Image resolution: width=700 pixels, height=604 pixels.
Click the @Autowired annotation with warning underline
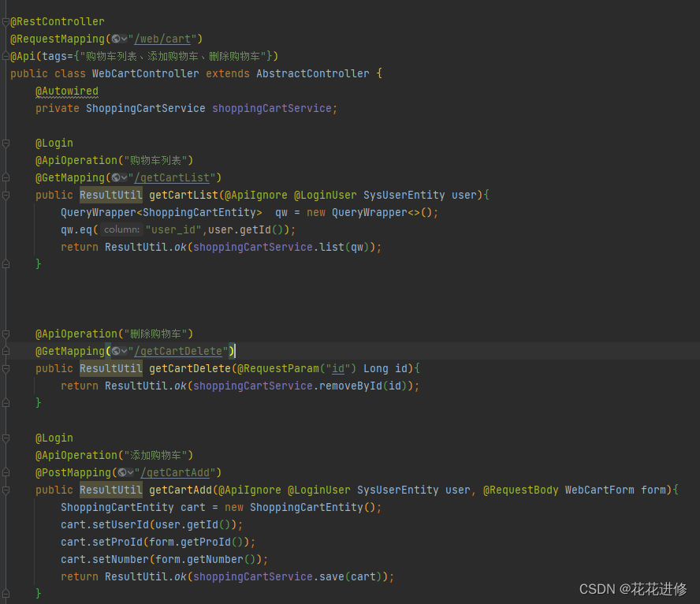coord(67,91)
